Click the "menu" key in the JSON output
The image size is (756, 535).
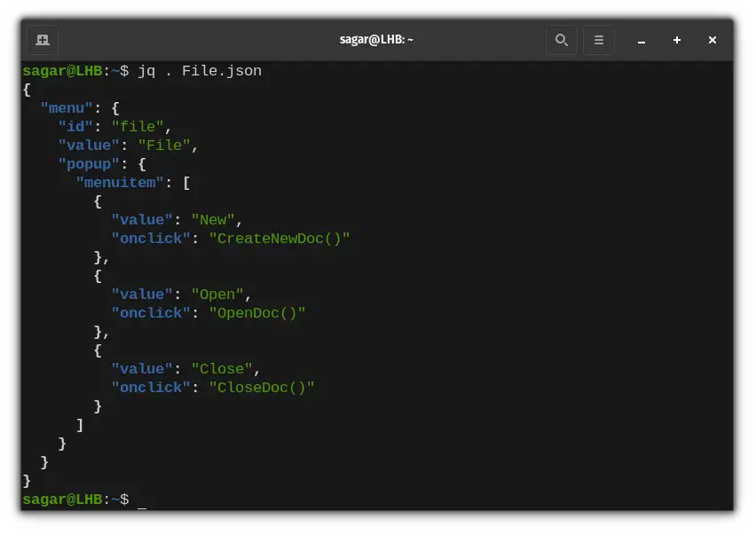(x=67, y=107)
